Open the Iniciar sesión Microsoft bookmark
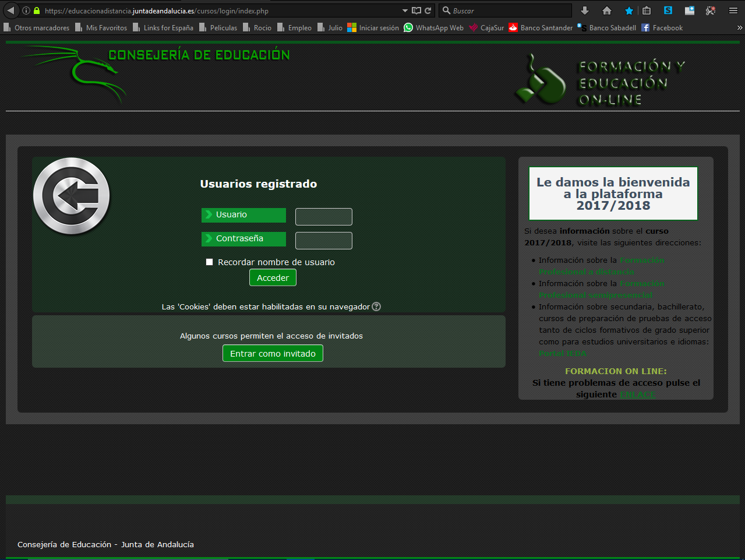Viewport: 745px width, 560px height. point(373,27)
